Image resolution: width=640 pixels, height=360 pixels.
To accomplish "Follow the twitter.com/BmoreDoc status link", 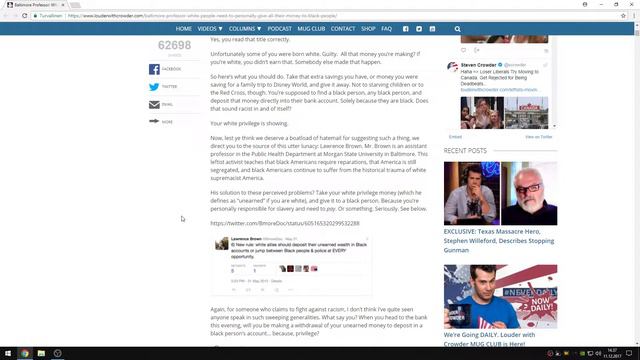I will click(285, 223).
